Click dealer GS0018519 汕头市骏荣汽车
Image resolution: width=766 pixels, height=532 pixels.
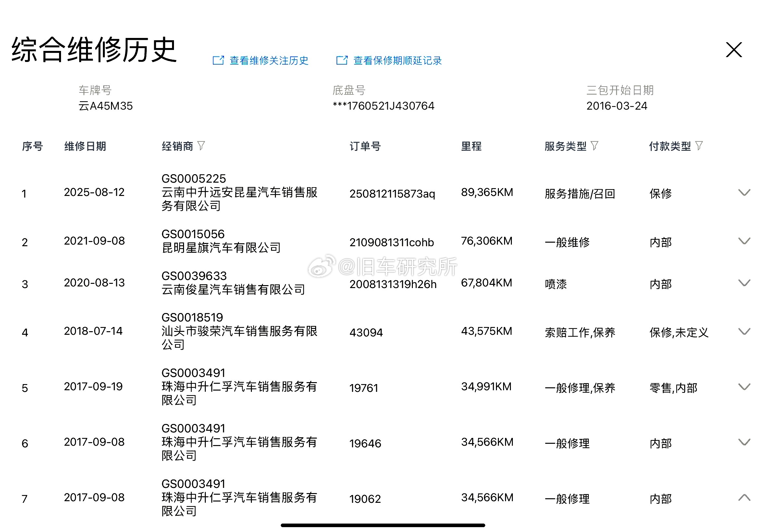click(x=240, y=331)
